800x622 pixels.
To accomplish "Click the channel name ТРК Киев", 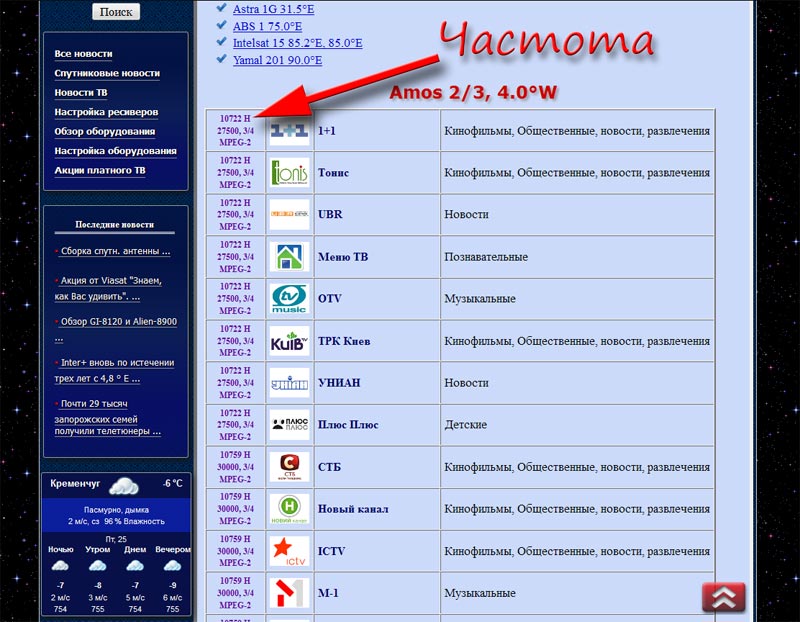I will pyautogui.click(x=344, y=341).
